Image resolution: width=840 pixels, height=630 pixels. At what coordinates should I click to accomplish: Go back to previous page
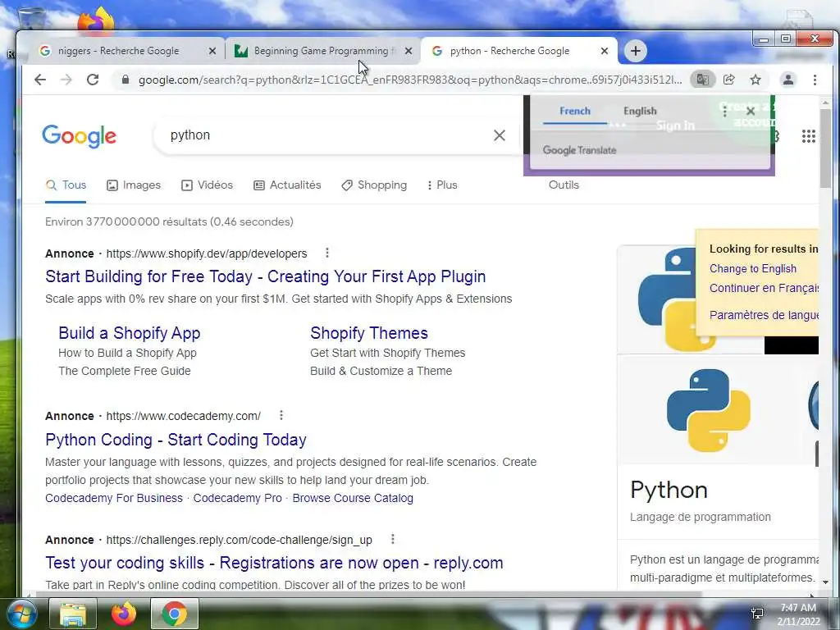(x=40, y=80)
